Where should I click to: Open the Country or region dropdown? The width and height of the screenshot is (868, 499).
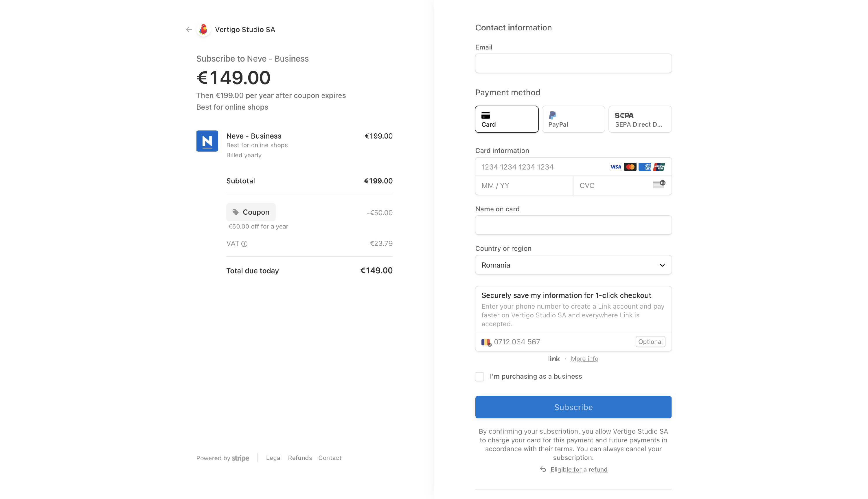(573, 265)
